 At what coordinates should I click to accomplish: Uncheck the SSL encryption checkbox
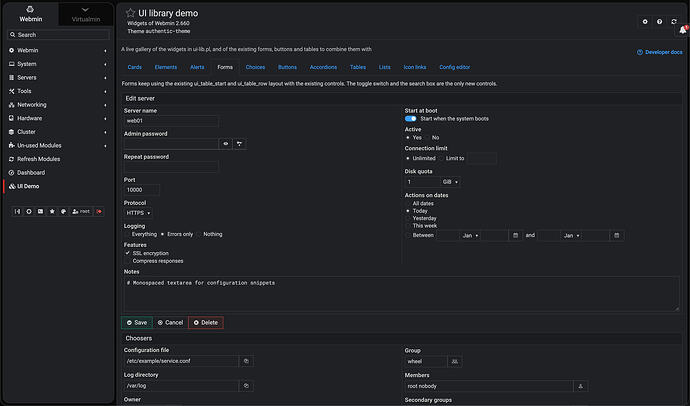128,253
